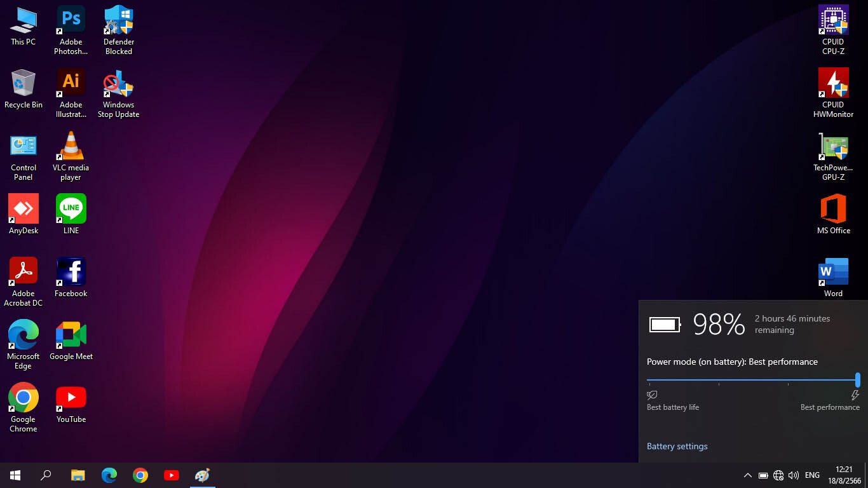Select the Google Meet shortcut
This screenshot has height=488, width=868.
pyautogui.click(x=71, y=341)
